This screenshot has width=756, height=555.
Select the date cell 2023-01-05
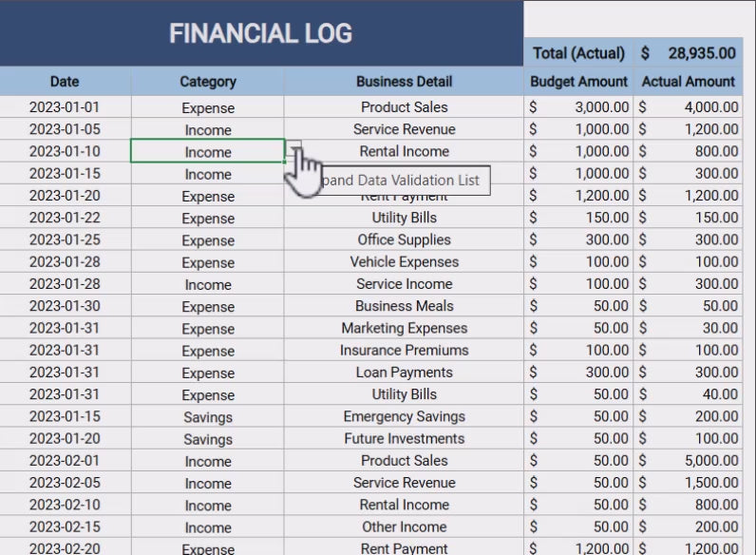pos(65,129)
